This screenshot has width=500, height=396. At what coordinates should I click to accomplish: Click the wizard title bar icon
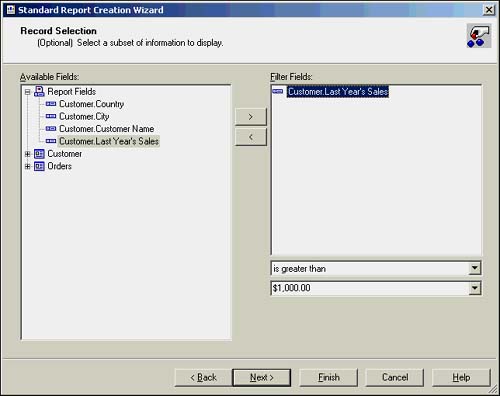point(11,10)
